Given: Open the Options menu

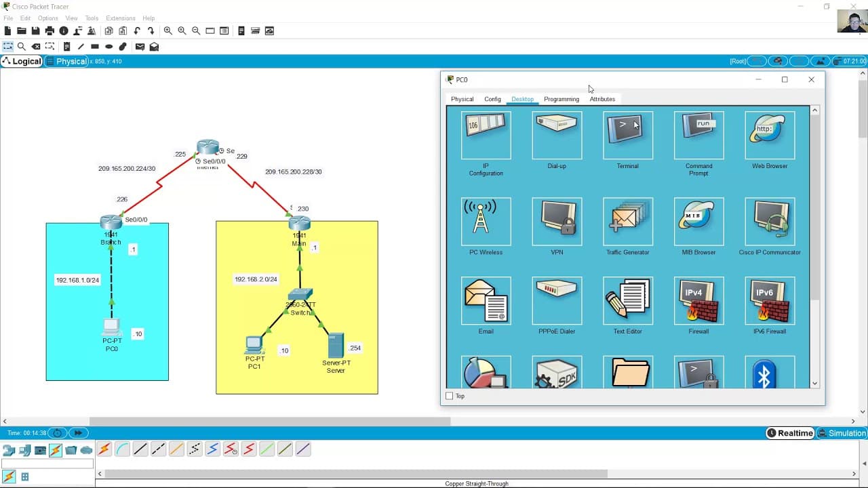Looking at the screenshot, I should 48,18.
